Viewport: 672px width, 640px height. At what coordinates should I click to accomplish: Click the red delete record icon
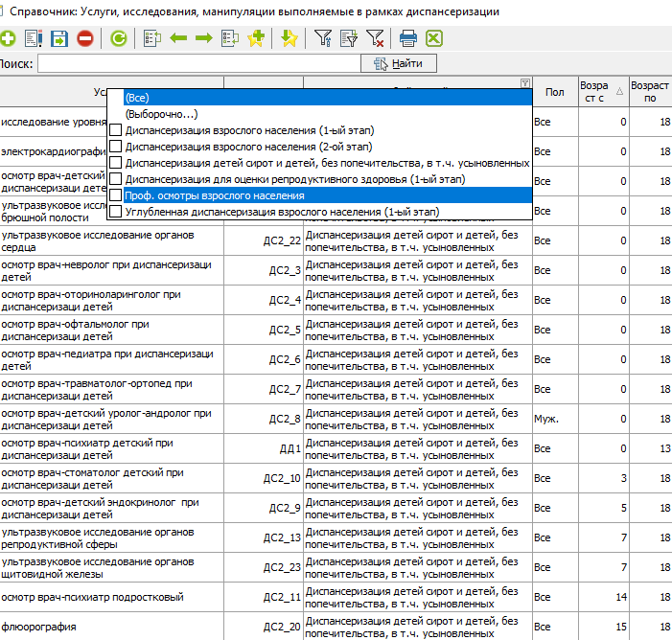[85, 38]
